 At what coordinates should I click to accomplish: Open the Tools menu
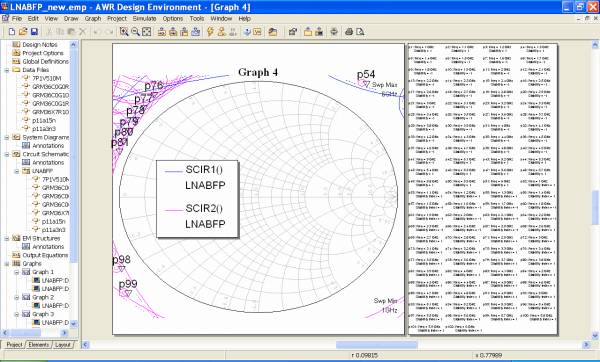[x=197, y=18]
